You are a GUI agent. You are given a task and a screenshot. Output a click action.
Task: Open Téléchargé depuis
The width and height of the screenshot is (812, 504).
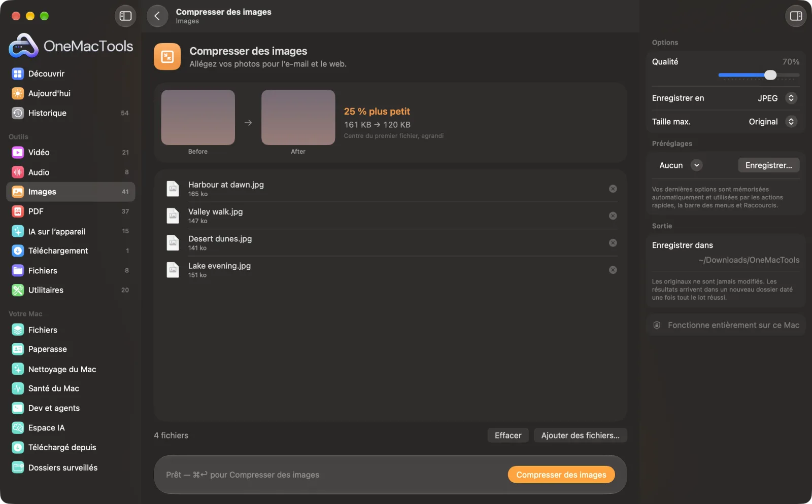click(71, 448)
